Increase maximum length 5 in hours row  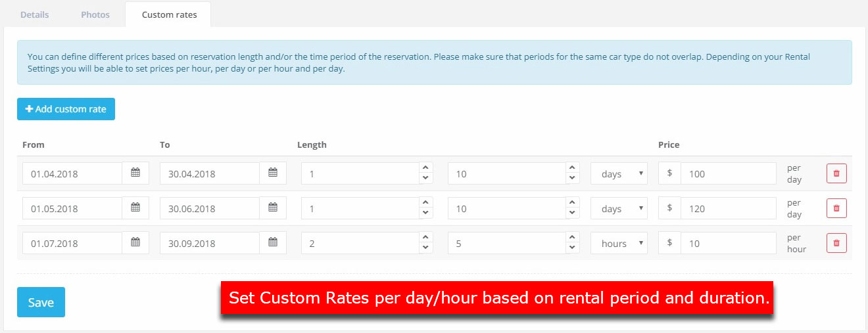[572, 238]
